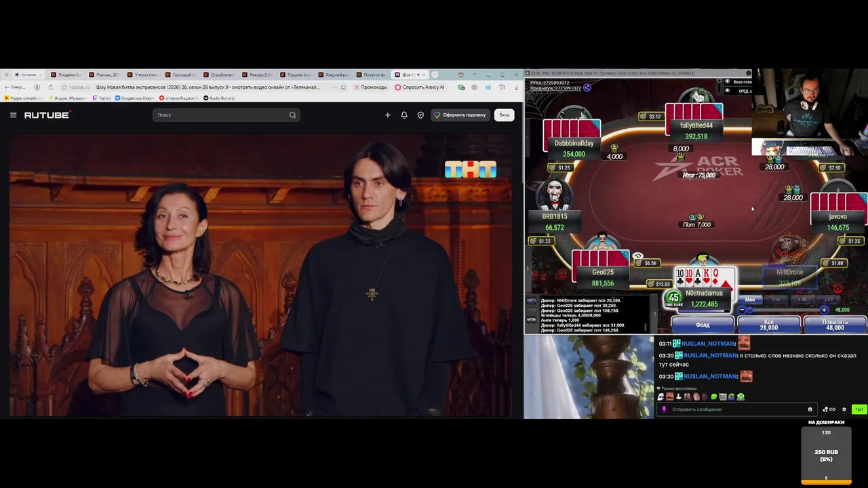Click the Отправить сообщение chat input

click(x=738, y=409)
